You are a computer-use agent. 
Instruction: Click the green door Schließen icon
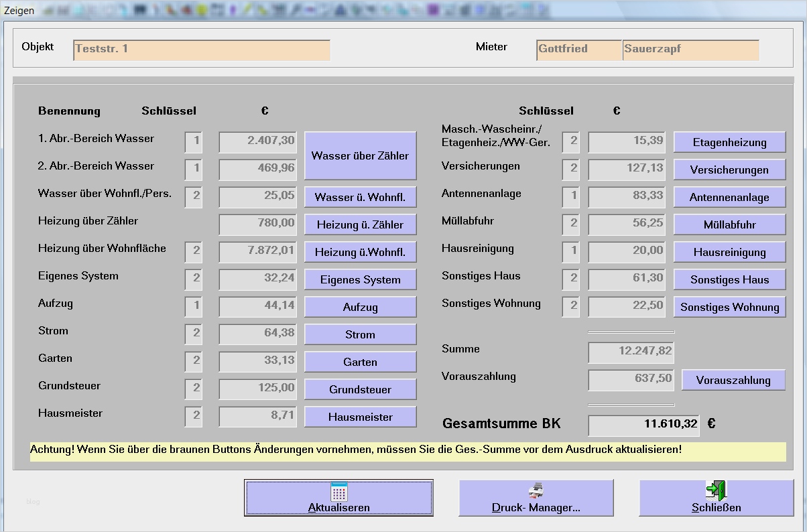(x=716, y=490)
